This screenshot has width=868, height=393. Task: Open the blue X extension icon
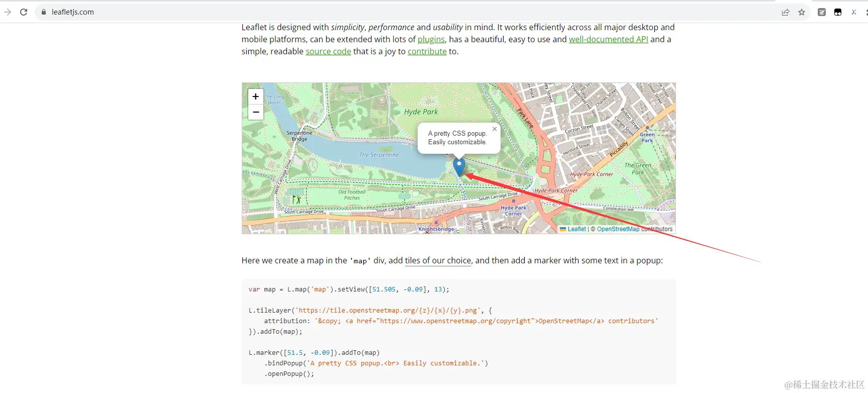[x=853, y=12]
